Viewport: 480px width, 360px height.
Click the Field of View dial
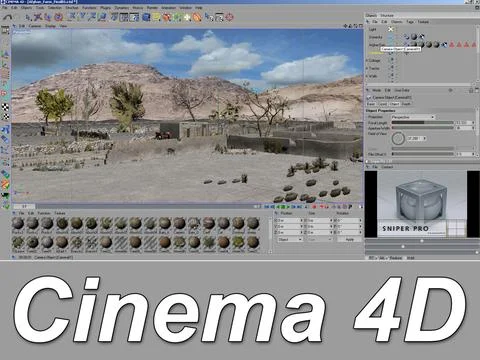398,138
